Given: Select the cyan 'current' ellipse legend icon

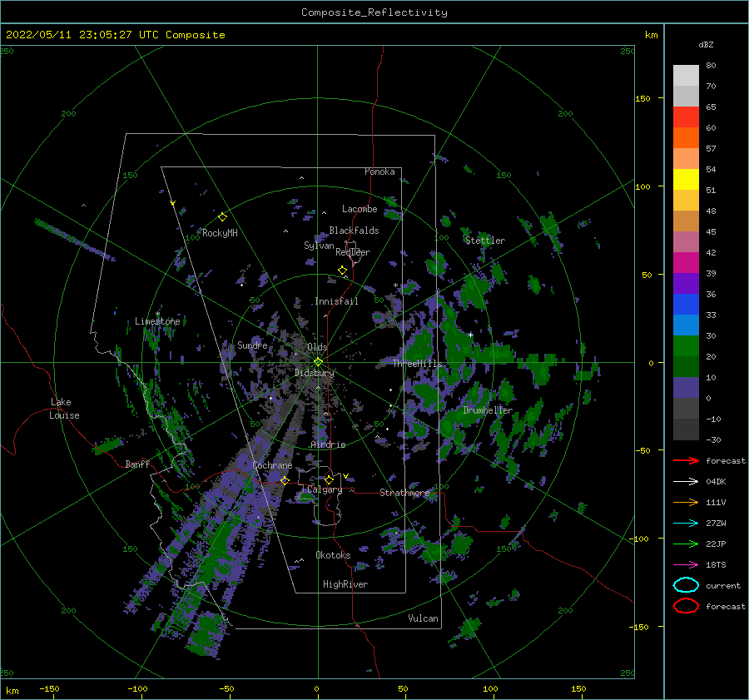Looking at the screenshot, I should (x=686, y=585).
